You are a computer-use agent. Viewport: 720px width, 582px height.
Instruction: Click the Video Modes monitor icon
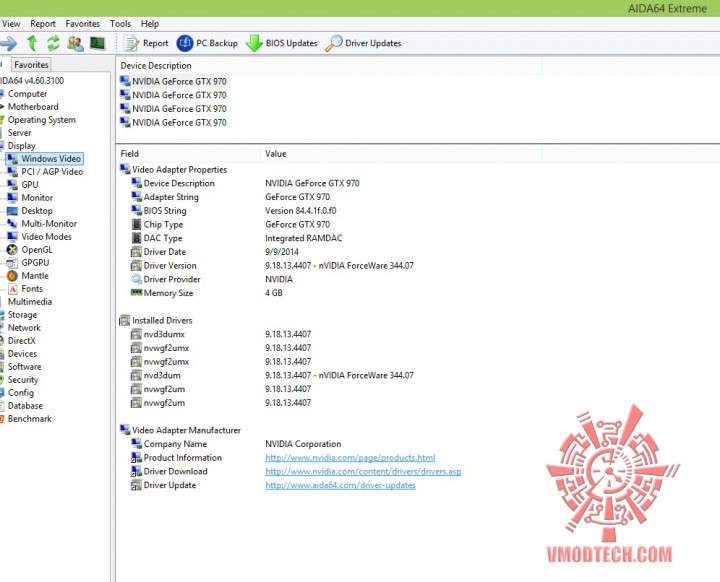tap(12, 237)
